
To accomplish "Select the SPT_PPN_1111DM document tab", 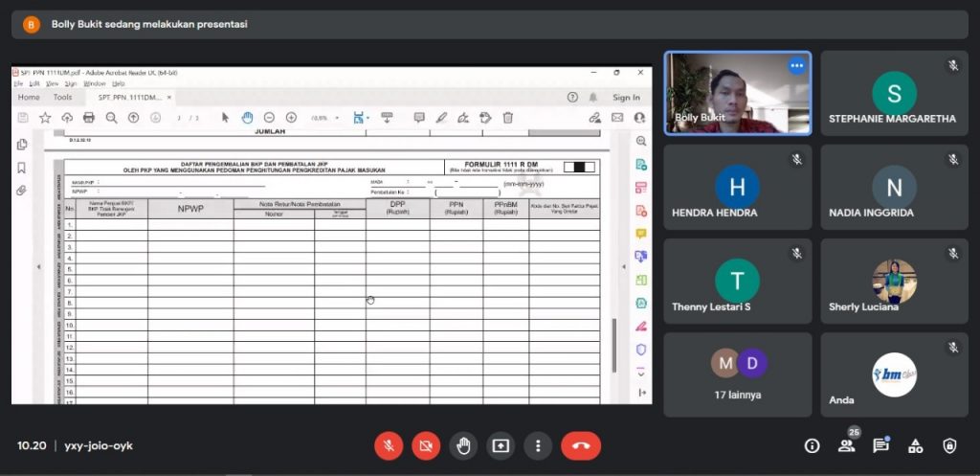I will click(x=130, y=98).
